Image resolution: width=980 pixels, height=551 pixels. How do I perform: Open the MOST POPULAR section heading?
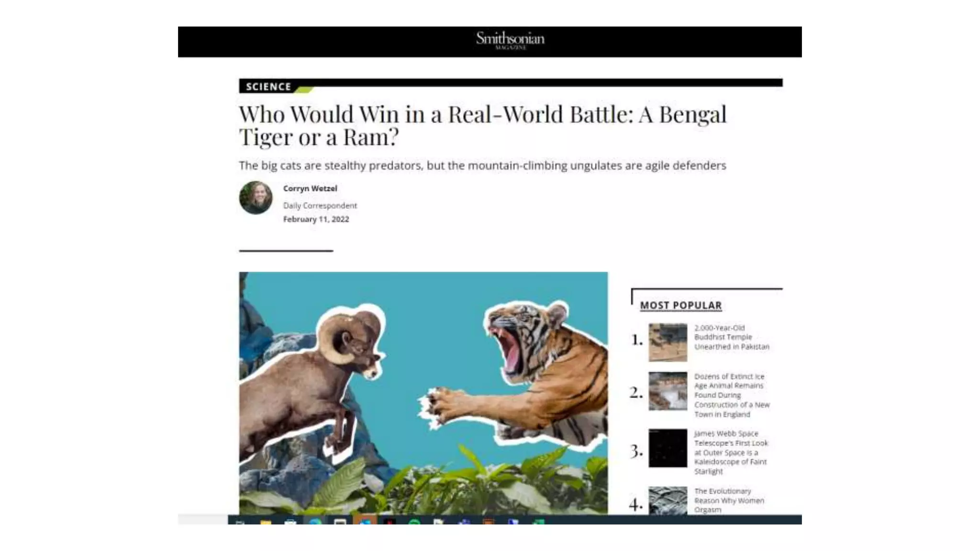pyautogui.click(x=680, y=305)
